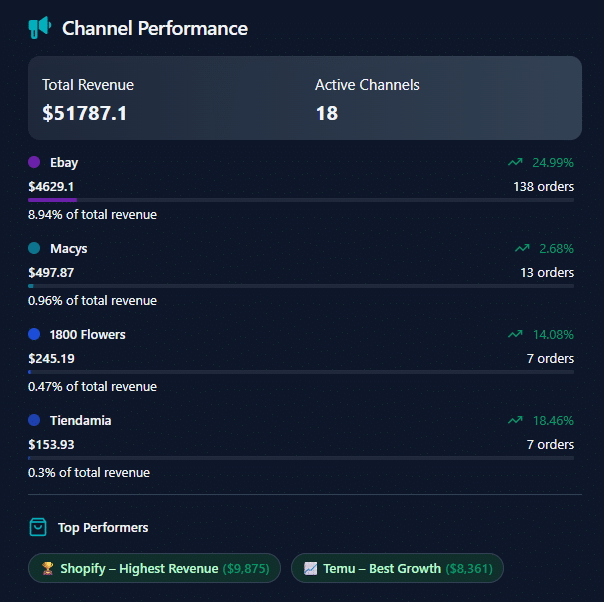604x602 pixels.
Task: Click the $51787.1 total revenue value
Action: click(x=84, y=113)
